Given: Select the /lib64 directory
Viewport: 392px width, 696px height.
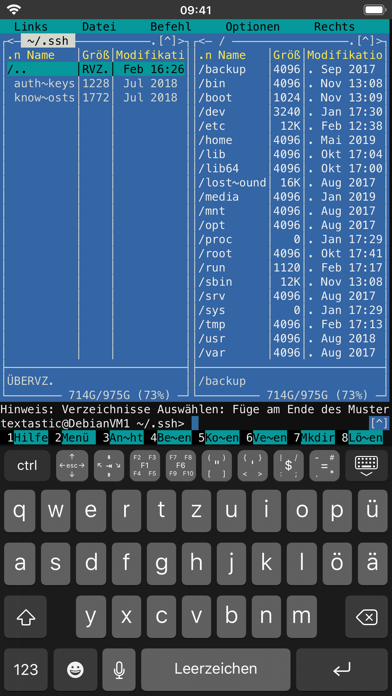Looking at the screenshot, I should pos(218,169).
